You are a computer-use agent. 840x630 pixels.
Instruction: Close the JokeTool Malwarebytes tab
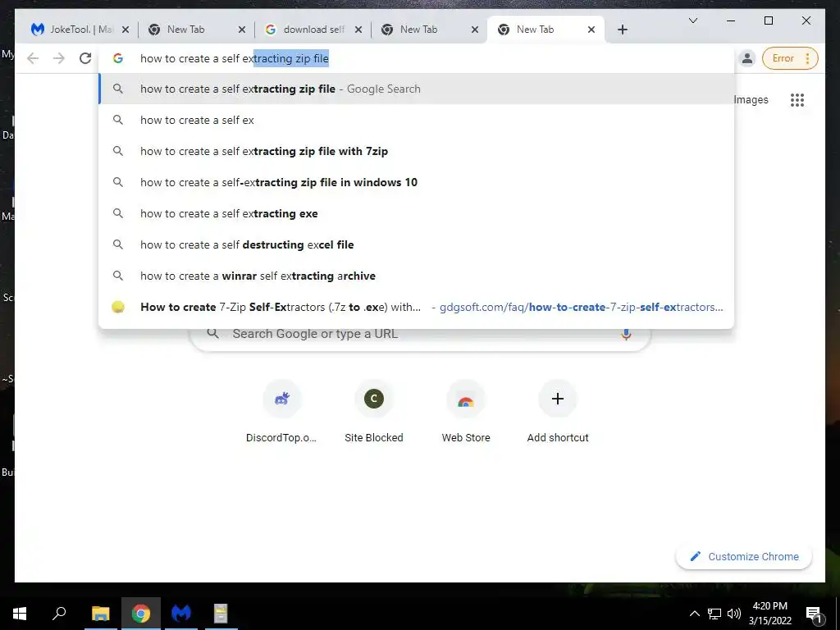(126, 30)
